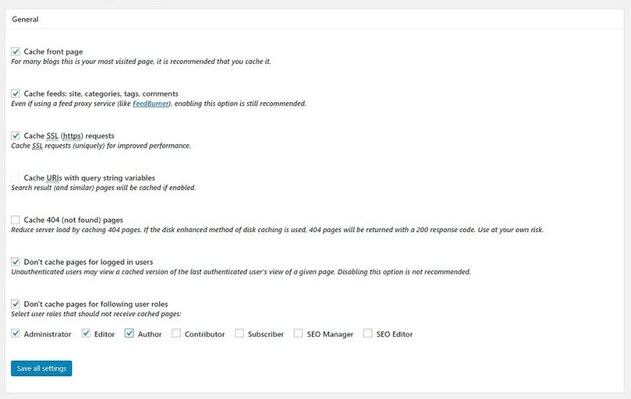Enable Cache 404 (not found) pages
Image resolution: width=631 pixels, height=399 pixels.
point(15,220)
